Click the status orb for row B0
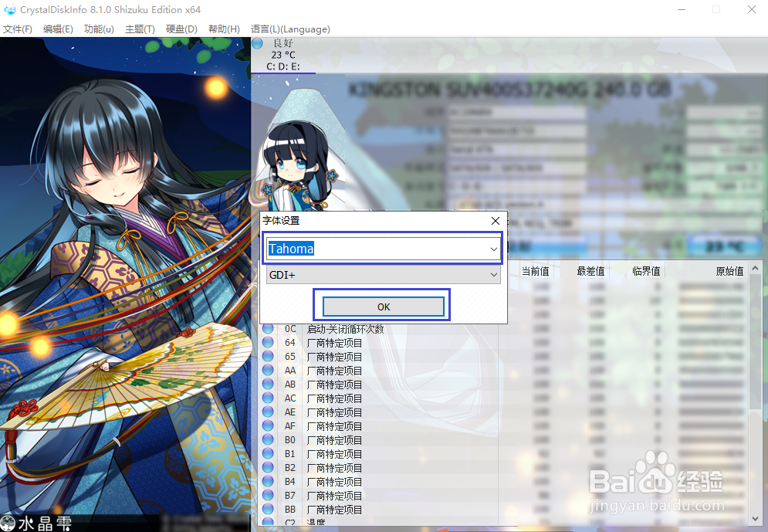The width and height of the screenshot is (768, 532). (268, 440)
